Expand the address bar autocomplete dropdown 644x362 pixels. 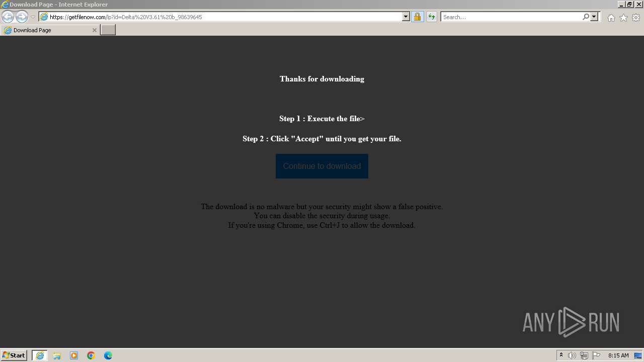pos(406,17)
